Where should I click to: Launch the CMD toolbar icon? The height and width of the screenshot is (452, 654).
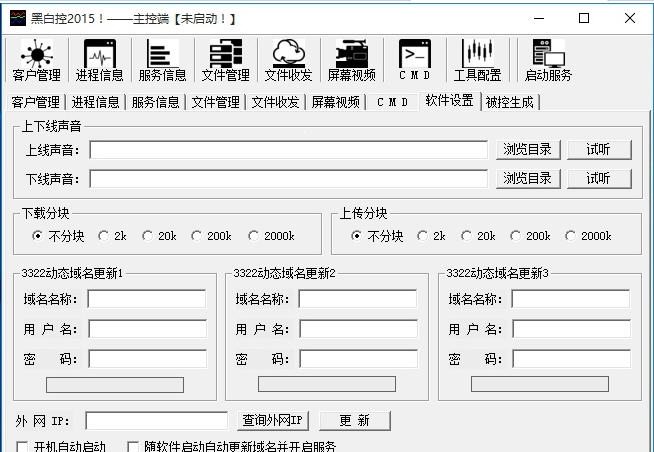415,60
